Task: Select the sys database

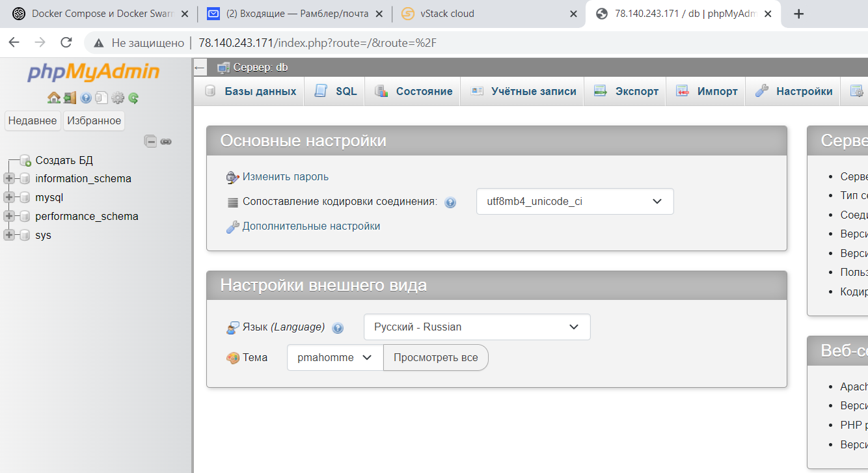Action: click(x=43, y=235)
